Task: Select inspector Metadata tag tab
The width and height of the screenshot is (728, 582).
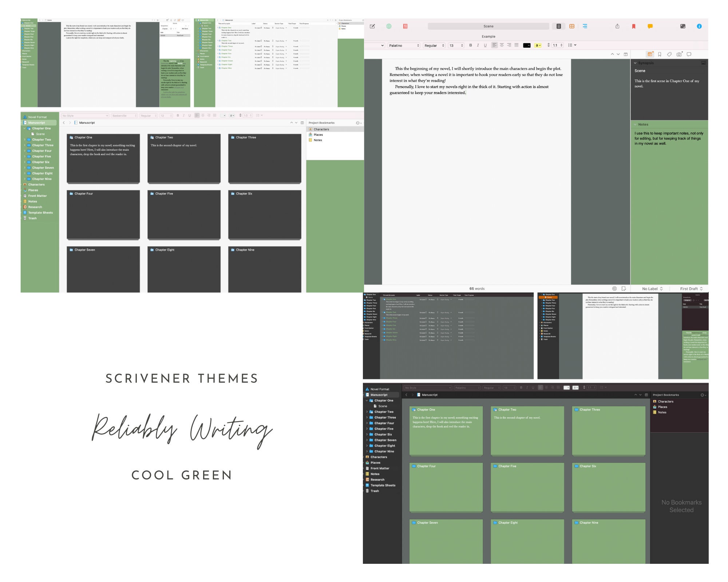Action: pos(669,54)
